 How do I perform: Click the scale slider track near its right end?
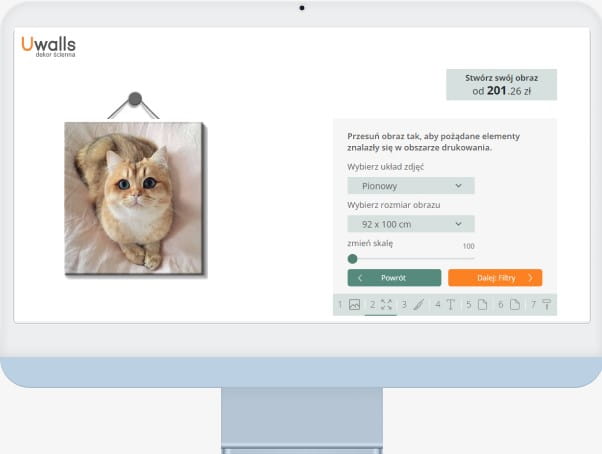pos(470,258)
